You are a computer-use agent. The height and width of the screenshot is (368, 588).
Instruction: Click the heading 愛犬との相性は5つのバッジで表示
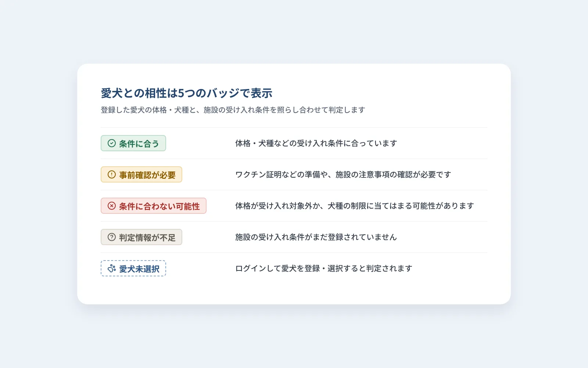pyautogui.click(x=187, y=93)
